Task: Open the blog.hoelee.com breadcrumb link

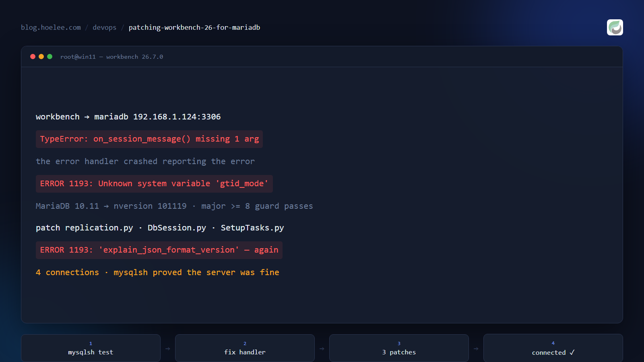Action: [51, 27]
